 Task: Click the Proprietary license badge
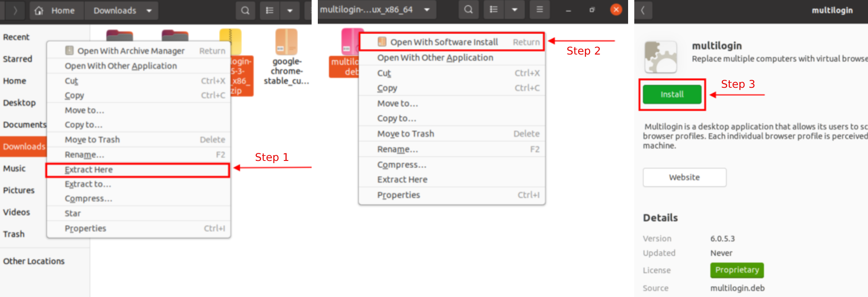click(737, 270)
